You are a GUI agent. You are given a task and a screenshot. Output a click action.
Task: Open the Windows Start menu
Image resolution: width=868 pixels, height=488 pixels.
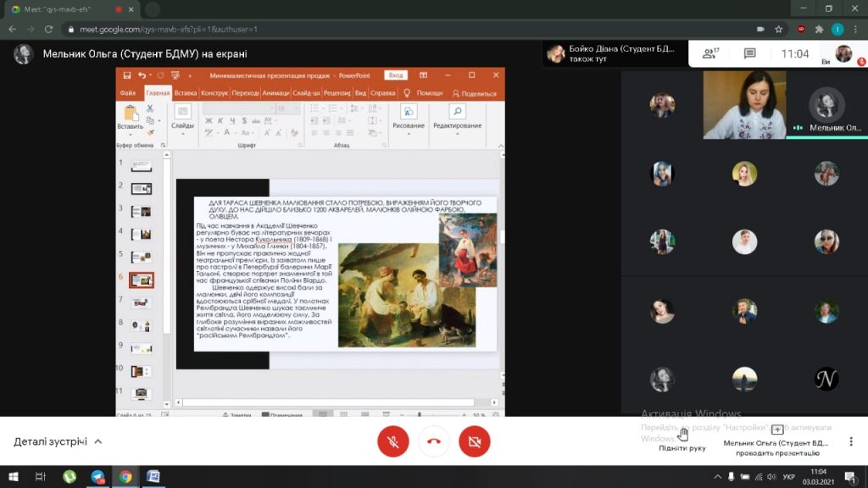[14, 476]
